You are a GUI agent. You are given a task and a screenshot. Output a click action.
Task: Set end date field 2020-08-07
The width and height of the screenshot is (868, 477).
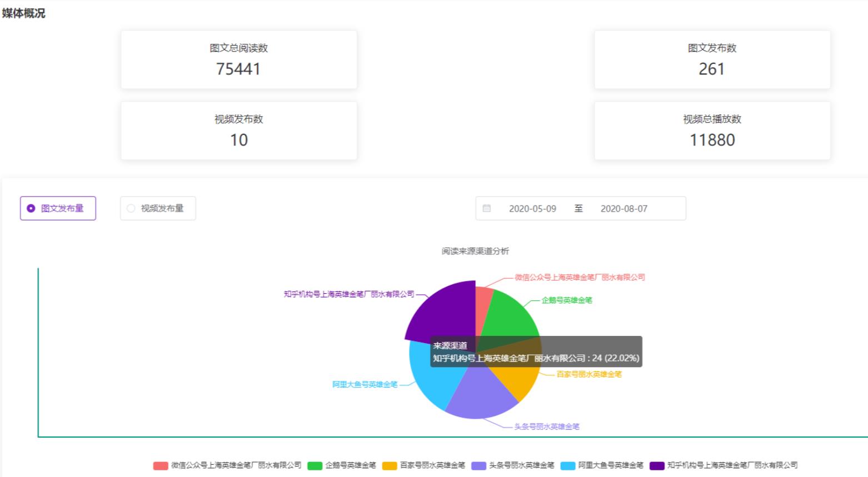(623, 209)
